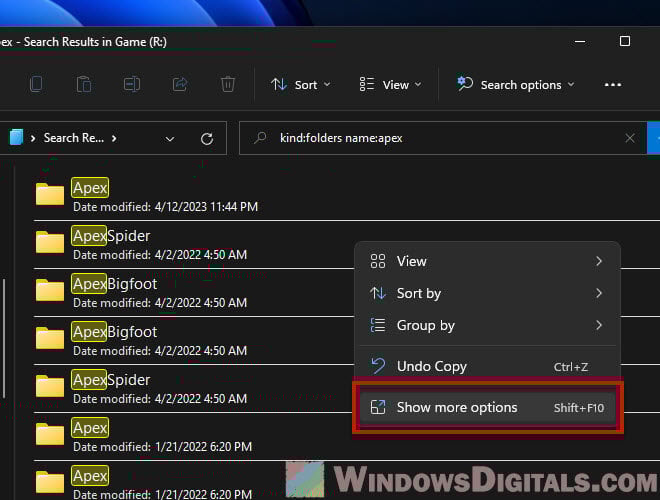This screenshot has width=660, height=500.
Task: Click the Refresh icon beside address bar
Action: click(x=207, y=138)
